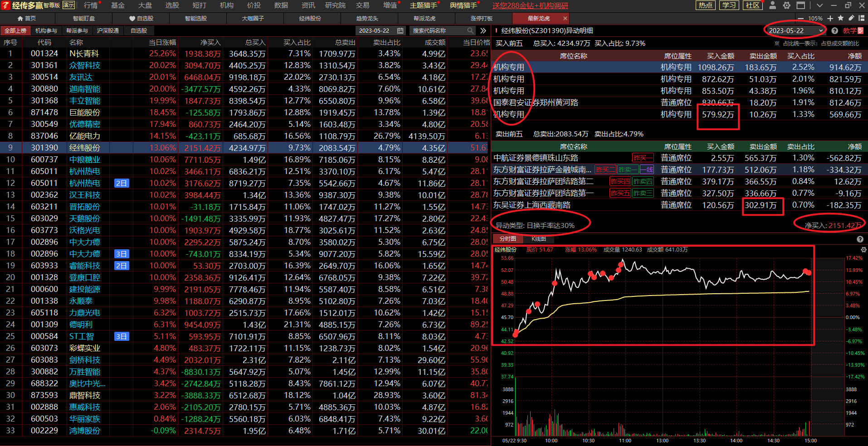Click the help question mark beside 教学
The height and width of the screenshot is (446, 868).
[x=834, y=31]
